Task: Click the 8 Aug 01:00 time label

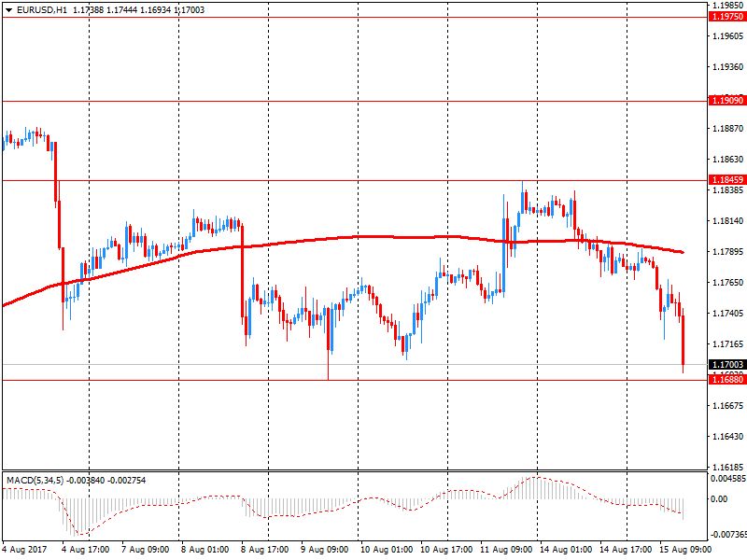Action: pyautogui.click(x=205, y=550)
